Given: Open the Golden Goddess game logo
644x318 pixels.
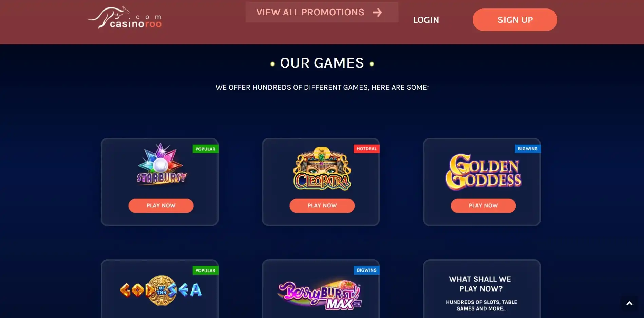Looking at the screenshot, I should point(483,172).
